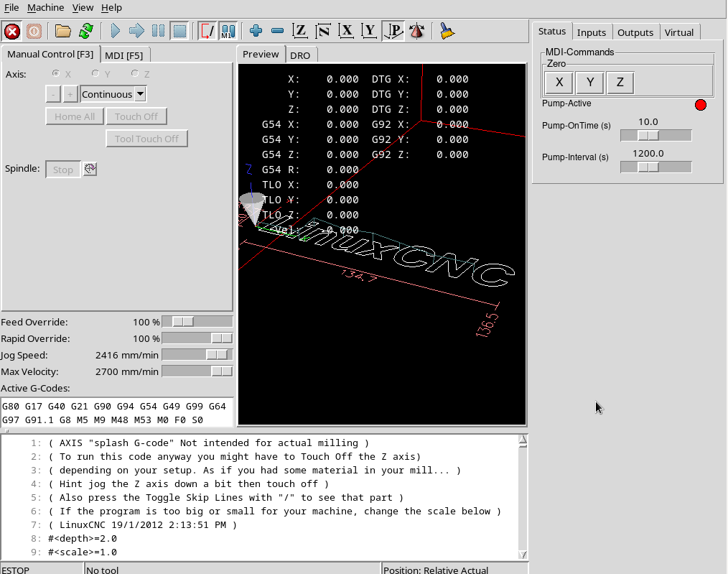
Task: Zoom in the preview
Action: (x=256, y=32)
